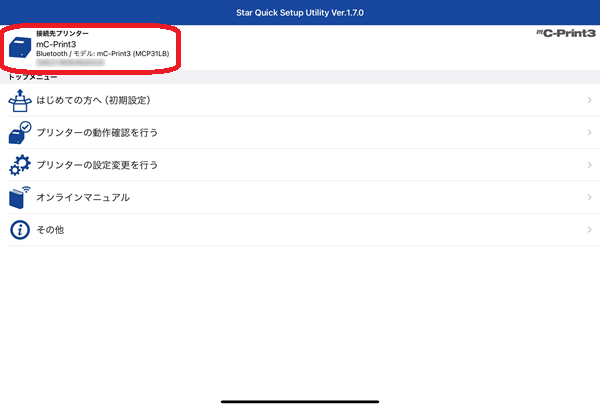The image size is (600, 407).
Task: Tap the connected printer box icon
Action: click(20, 47)
